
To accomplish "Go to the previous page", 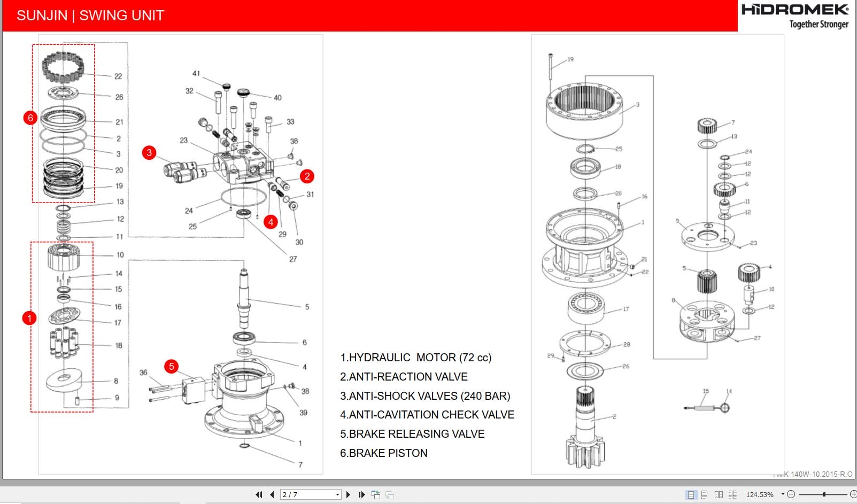I will tap(272, 494).
